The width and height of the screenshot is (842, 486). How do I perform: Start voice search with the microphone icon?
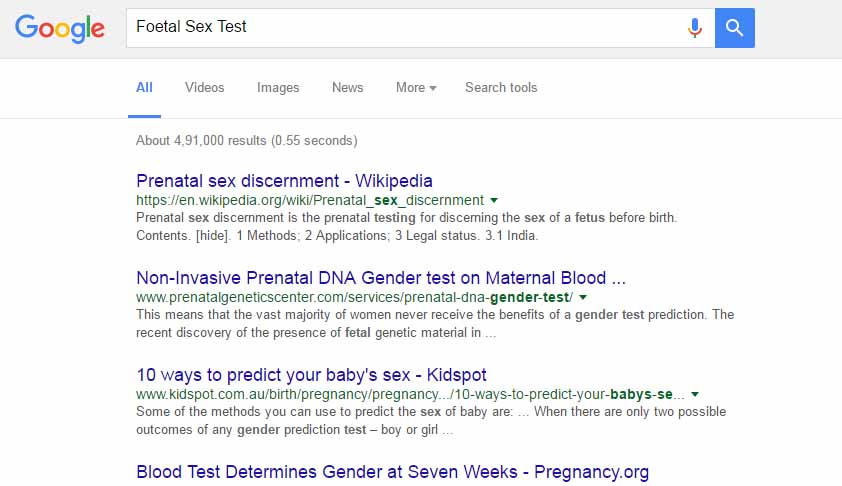[x=695, y=28]
